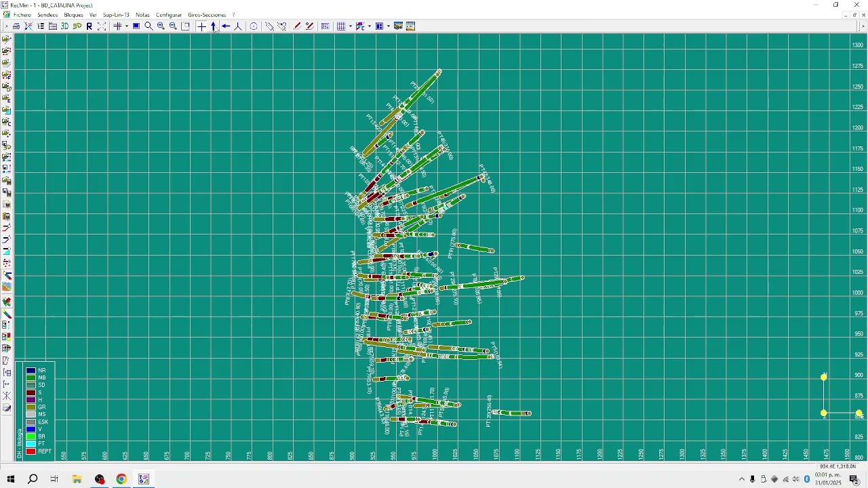Viewport: 868px width, 488px height.
Task: Click the S dark red legend swatch
Action: point(31,393)
